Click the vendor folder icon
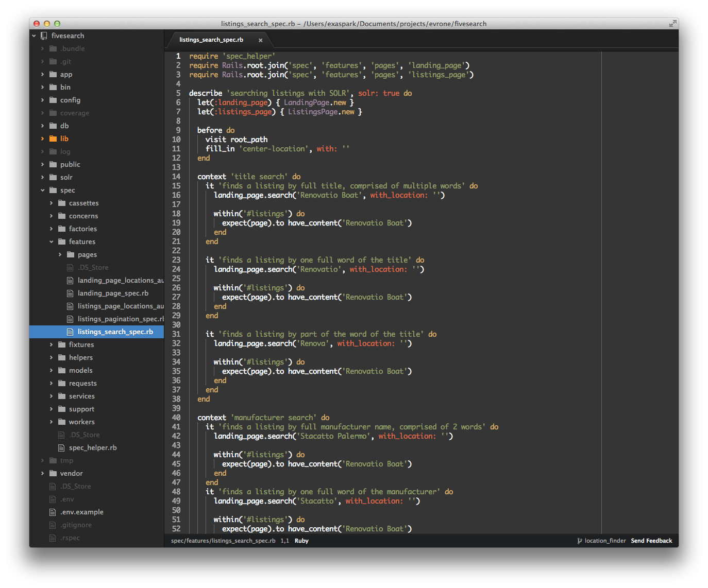 (53, 473)
